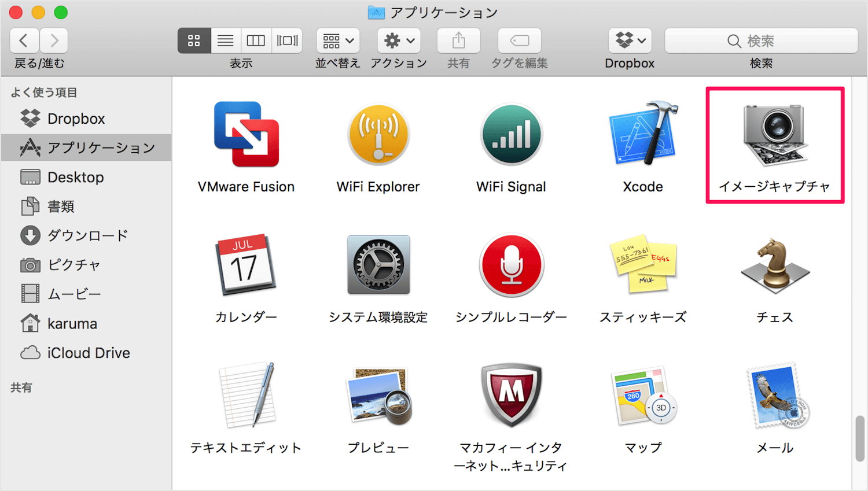Select the カレンダー calendar icon
Screen dimensions: 868x491
245,264
